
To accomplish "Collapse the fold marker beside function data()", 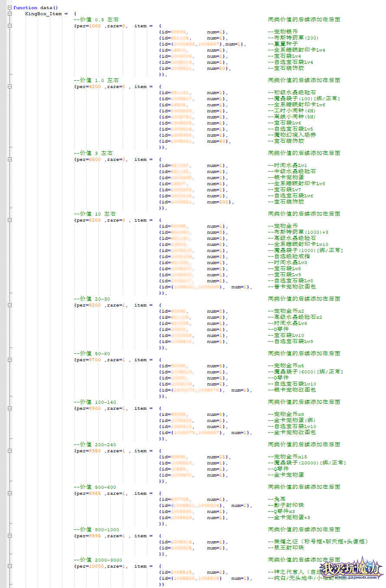I will click(x=10, y=8).
